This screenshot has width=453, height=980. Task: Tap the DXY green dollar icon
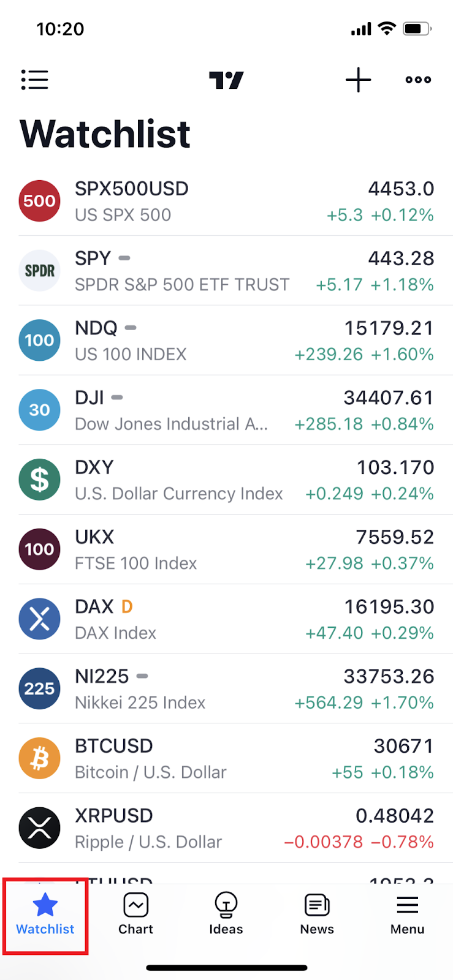(x=39, y=480)
